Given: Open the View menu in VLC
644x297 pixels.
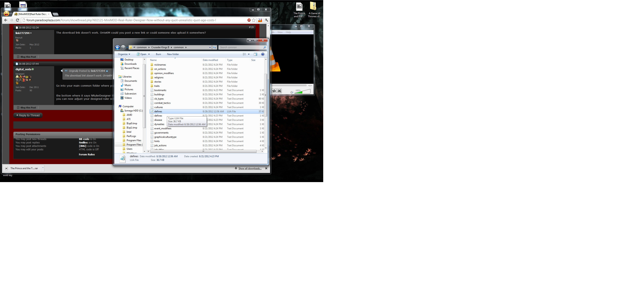Looking at the screenshot, I should tap(280, 32).
